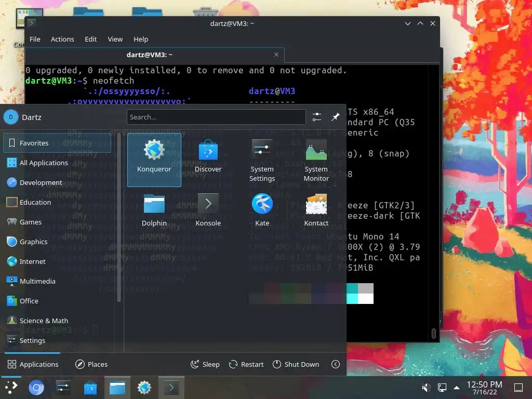Open the View menu in Konsole
This screenshot has height=399, width=532.
(115, 39)
